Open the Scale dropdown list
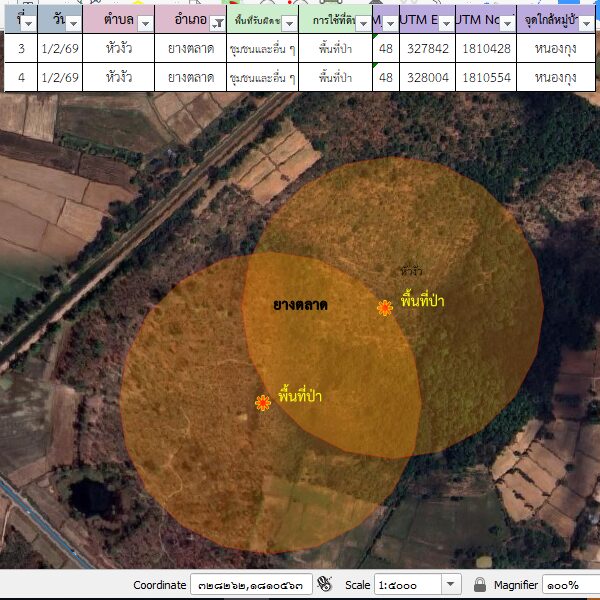The height and width of the screenshot is (600, 600). [450, 584]
